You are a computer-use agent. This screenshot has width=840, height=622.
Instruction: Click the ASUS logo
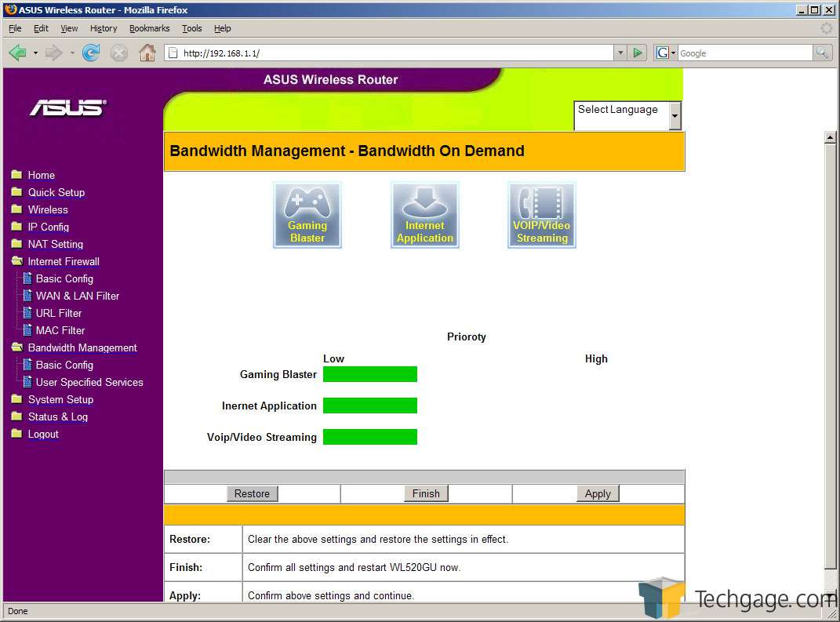(x=68, y=107)
